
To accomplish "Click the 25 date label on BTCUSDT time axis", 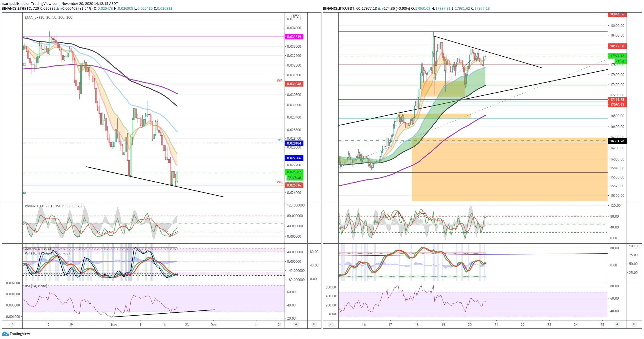I will point(602,324).
